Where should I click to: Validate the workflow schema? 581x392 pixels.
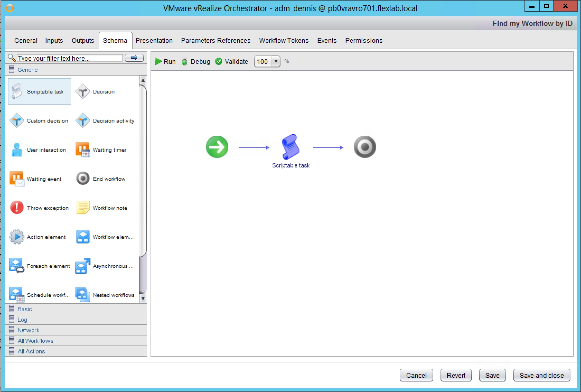coord(232,62)
